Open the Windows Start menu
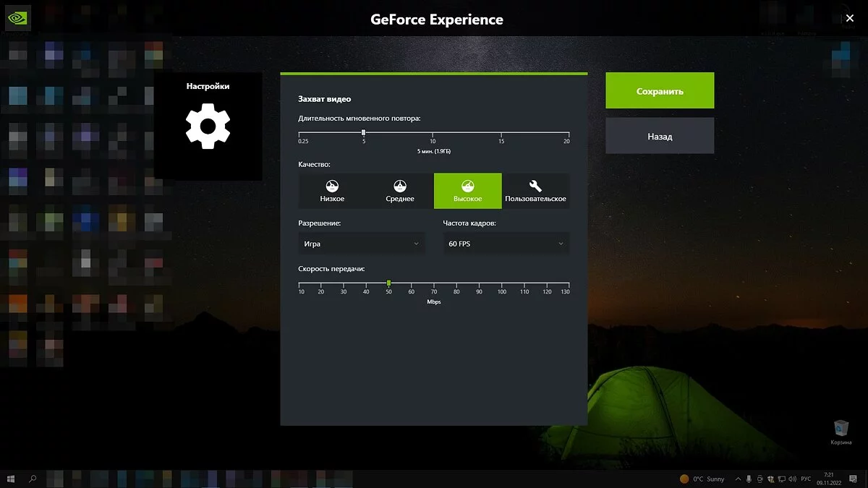868x488 pixels. [x=11, y=479]
